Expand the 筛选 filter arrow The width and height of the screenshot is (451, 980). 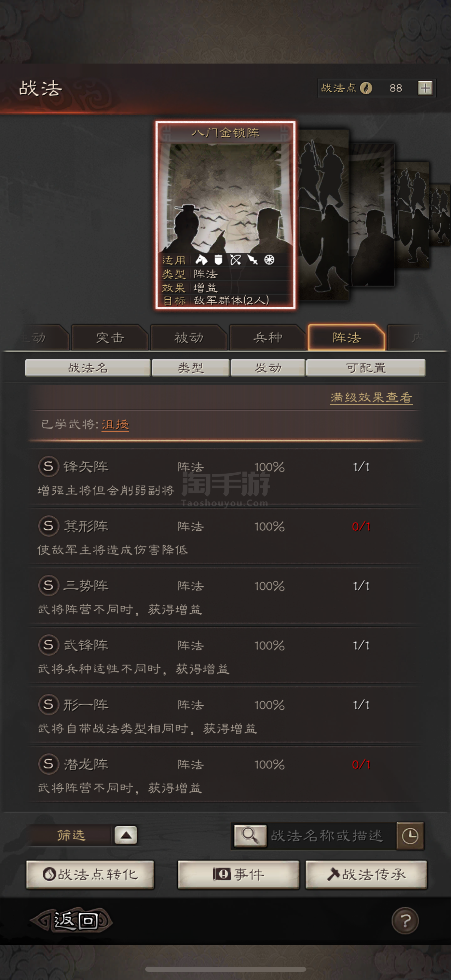tap(126, 835)
